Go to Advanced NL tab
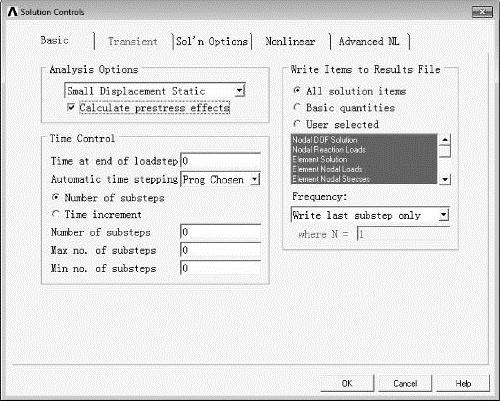 369,41
